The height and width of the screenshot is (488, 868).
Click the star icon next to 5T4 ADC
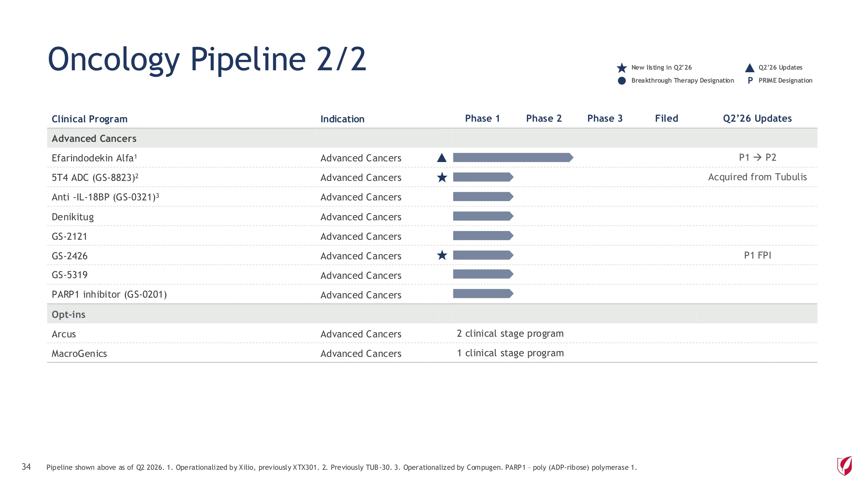click(x=442, y=177)
